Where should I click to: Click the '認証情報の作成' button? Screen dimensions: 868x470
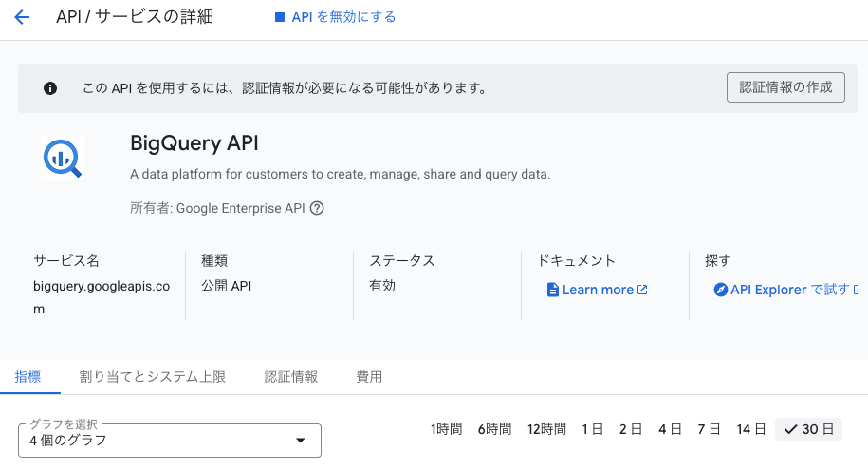785,87
